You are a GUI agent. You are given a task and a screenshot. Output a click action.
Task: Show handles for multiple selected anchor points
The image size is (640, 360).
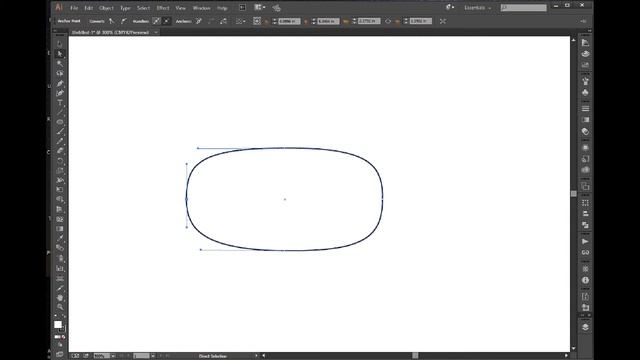click(x=156, y=21)
